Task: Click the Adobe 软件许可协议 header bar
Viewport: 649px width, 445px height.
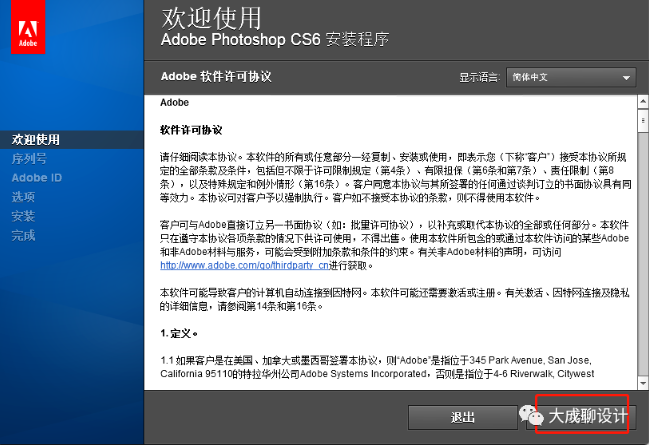Action: (x=300, y=77)
